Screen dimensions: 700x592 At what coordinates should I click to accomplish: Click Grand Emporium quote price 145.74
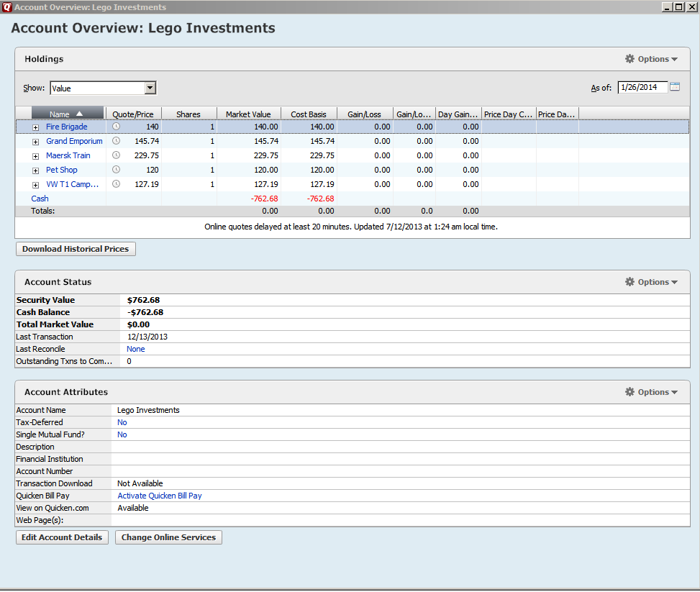tap(147, 141)
